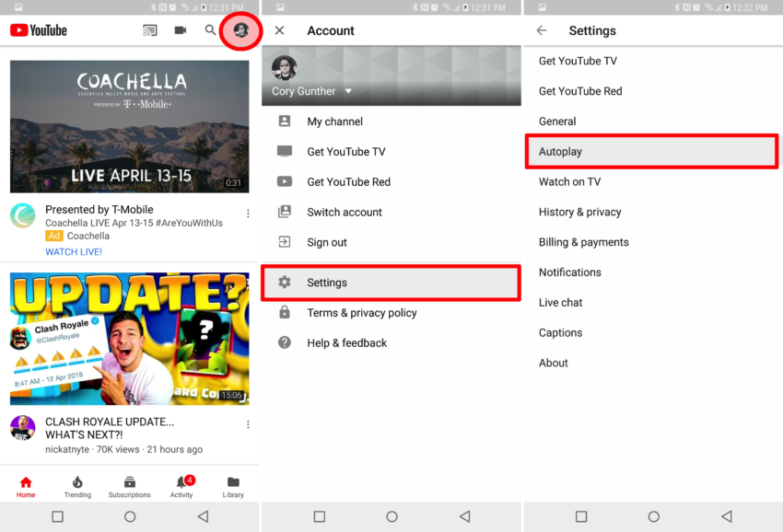Open more options for Coachella ad
Screen dimensions: 783x532
coord(248,214)
